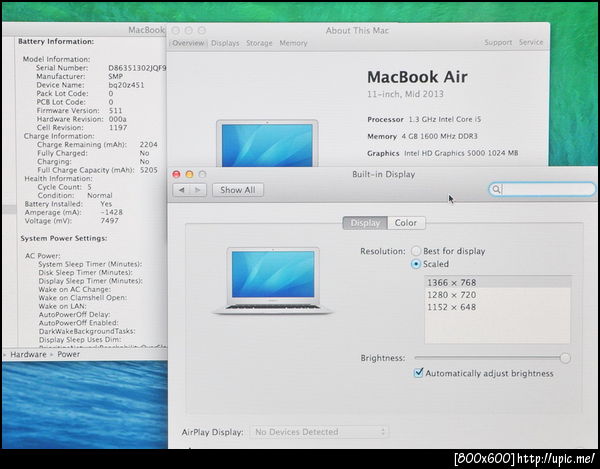Viewport: 600px width, 469px height.
Task: Select the Scaled resolution option
Action: (416, 264)
